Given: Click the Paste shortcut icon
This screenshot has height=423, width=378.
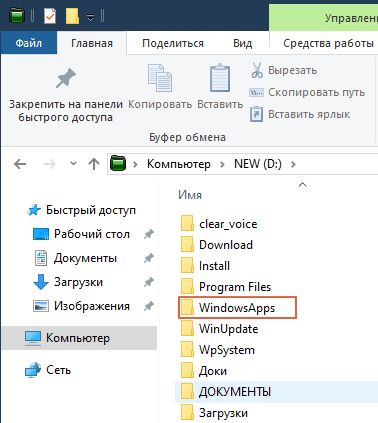Looking at the screenshot, I should coord(256,114).
